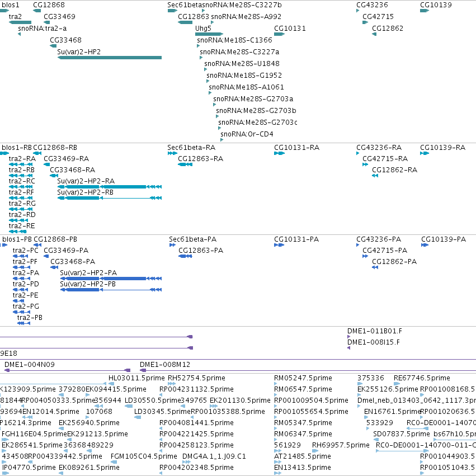Viewport: 476px width, 476px height.
Task: Select the CG42715 gene glyph
Action: coord(365,22)
